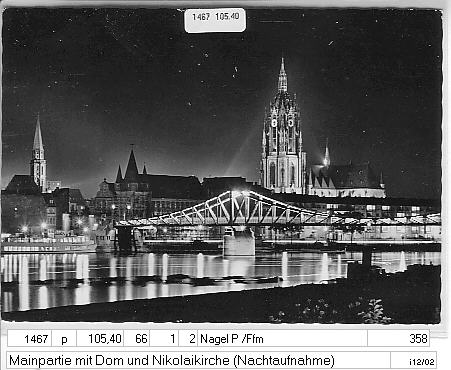Click the cell containing the 2
The width and height of the screenshot is (451, 370).
[188, 339]
